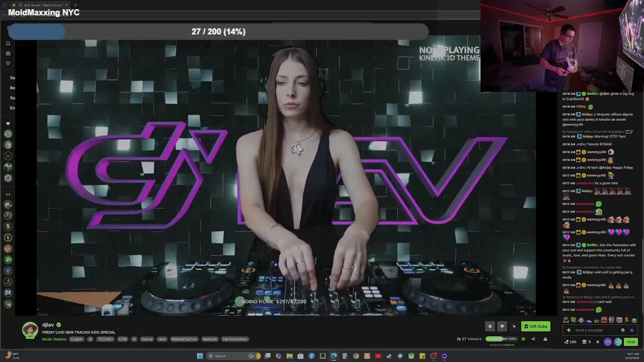Viewport: 644px width, 362px height.
Task: Click the djlav channel avatar
Action: (x=30, y=330)
